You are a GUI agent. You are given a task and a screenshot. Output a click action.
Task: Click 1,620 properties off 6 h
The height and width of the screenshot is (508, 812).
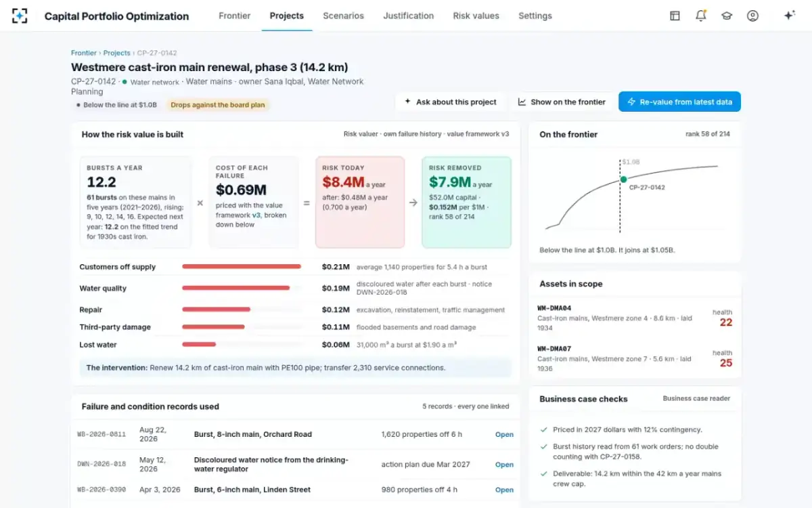point(422,435)
